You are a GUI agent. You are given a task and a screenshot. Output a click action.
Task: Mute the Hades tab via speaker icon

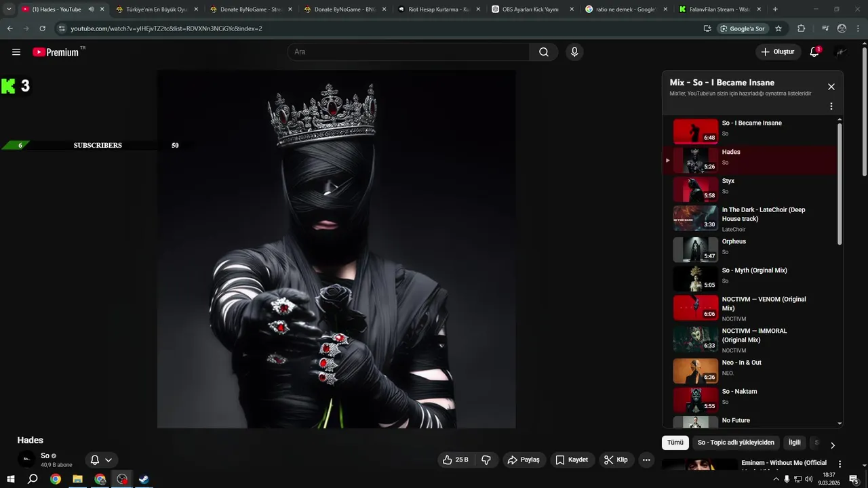tap(91, 9)
